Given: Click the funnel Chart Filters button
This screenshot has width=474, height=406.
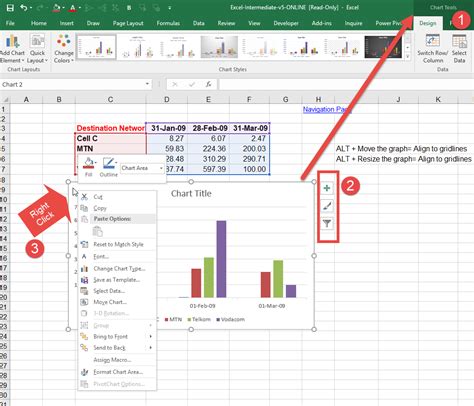Looking at the screenshot, I should coord(327,223).
